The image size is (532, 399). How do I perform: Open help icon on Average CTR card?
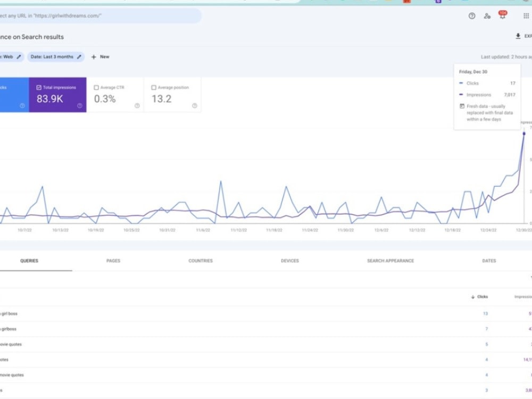point(137,106)
